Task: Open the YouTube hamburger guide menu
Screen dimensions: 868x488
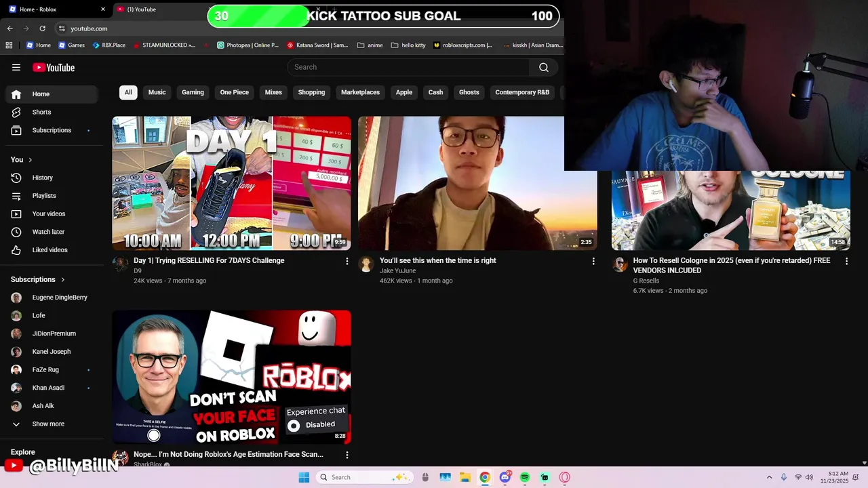Action: 16,67
